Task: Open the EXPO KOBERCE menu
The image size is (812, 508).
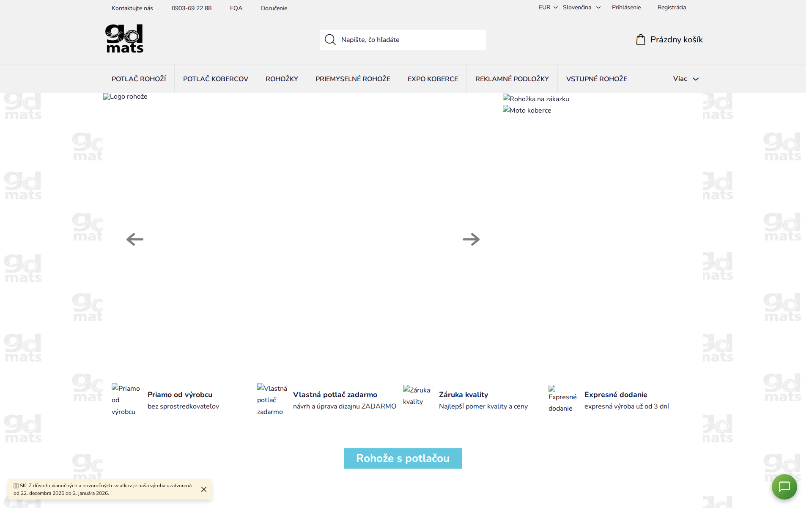Action: tap(433, 78)
